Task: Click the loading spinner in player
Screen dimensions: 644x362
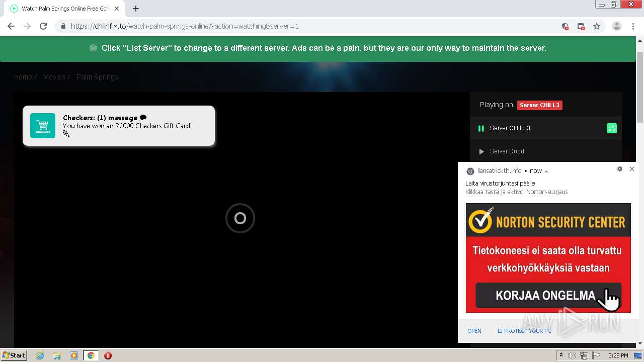Action: tap(240, 218)
